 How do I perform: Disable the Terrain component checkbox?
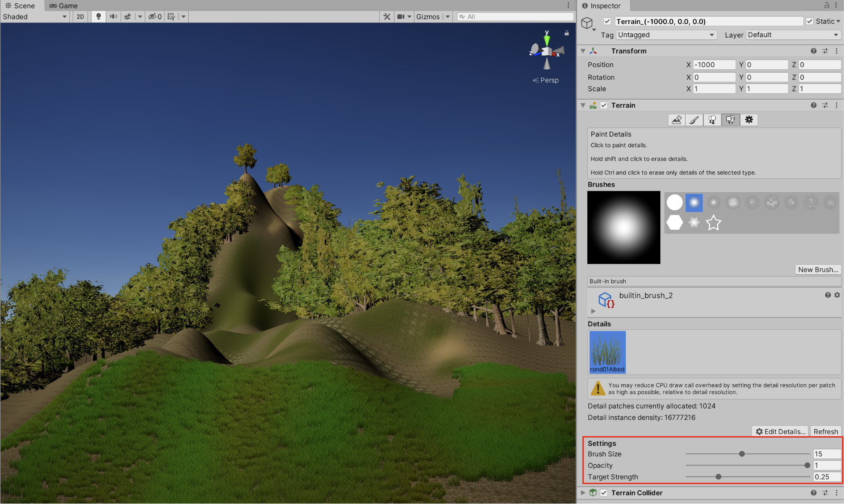click(604, 105)
